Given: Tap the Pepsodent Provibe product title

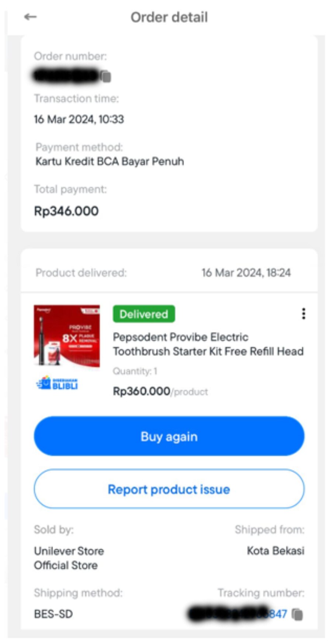Looking at the screenshot, I should pyautogui.click(x=208, y=344).
